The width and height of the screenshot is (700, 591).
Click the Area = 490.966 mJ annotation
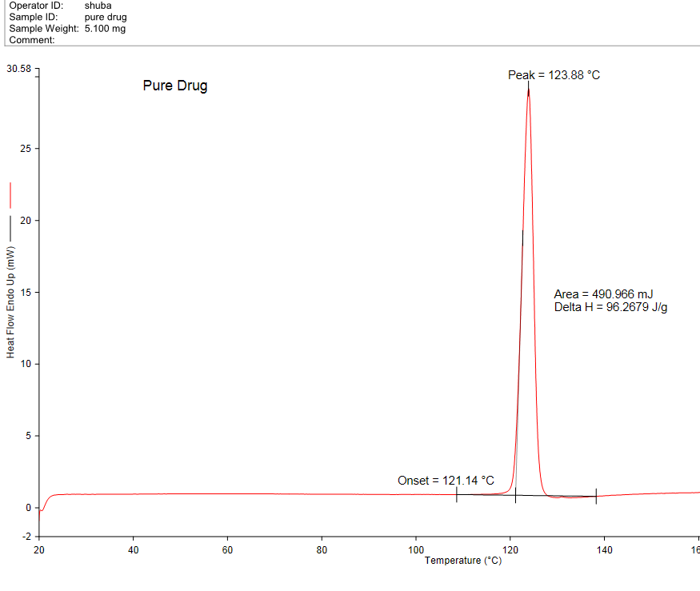603,294
